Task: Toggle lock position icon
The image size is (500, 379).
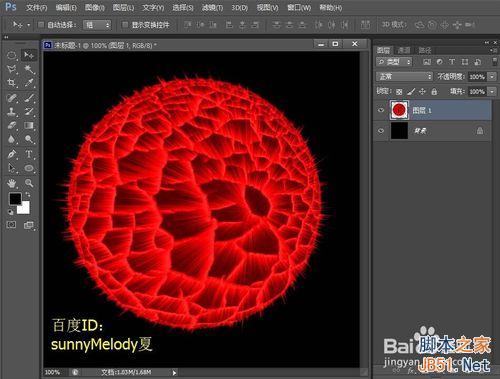Action: 422,91
